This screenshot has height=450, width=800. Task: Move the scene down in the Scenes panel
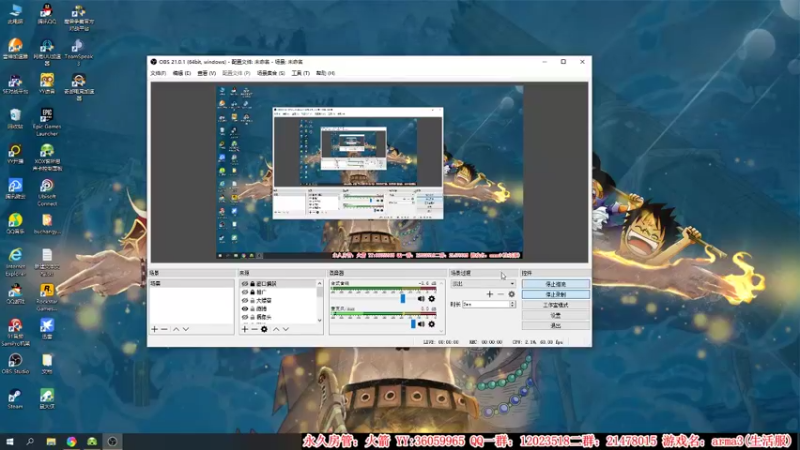point(186,329)
